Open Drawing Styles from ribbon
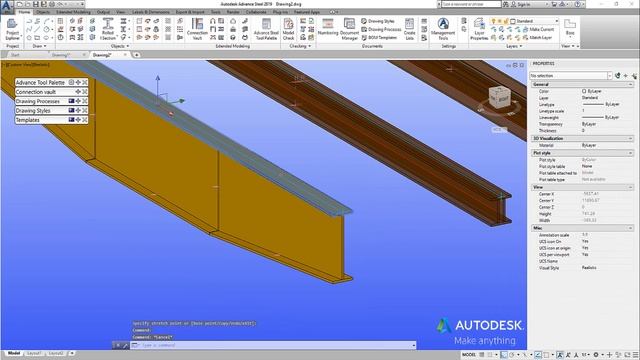 pyautogui.click(x=378, y=21)
